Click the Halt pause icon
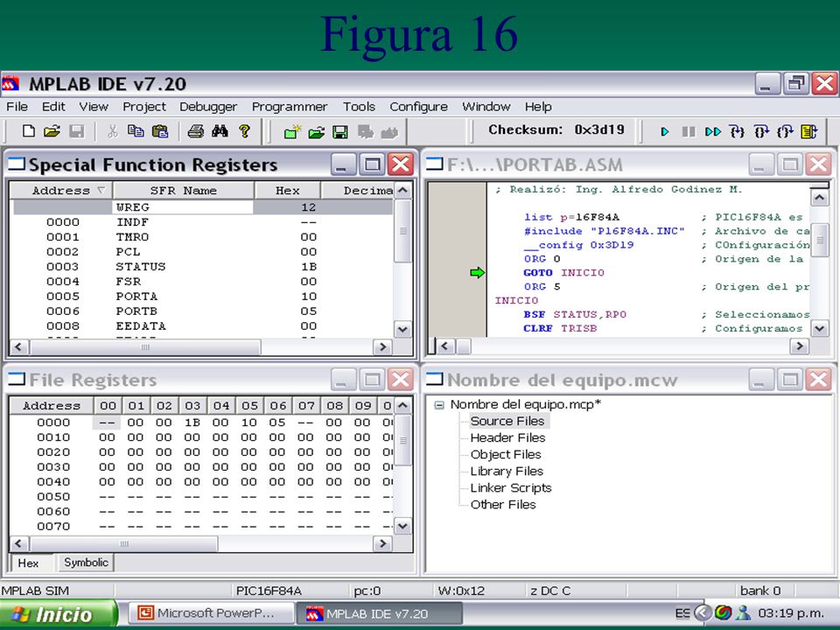This screenshot has height=630, width=840. tap(689, 132)
